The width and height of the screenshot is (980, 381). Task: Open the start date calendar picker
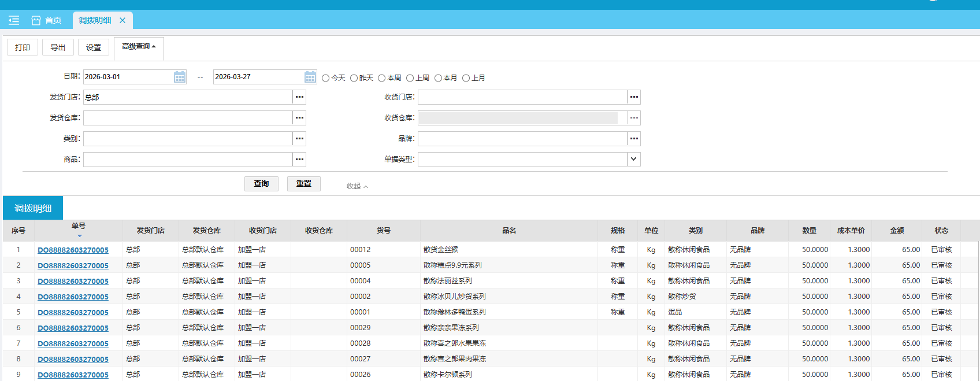click(180, 77)
